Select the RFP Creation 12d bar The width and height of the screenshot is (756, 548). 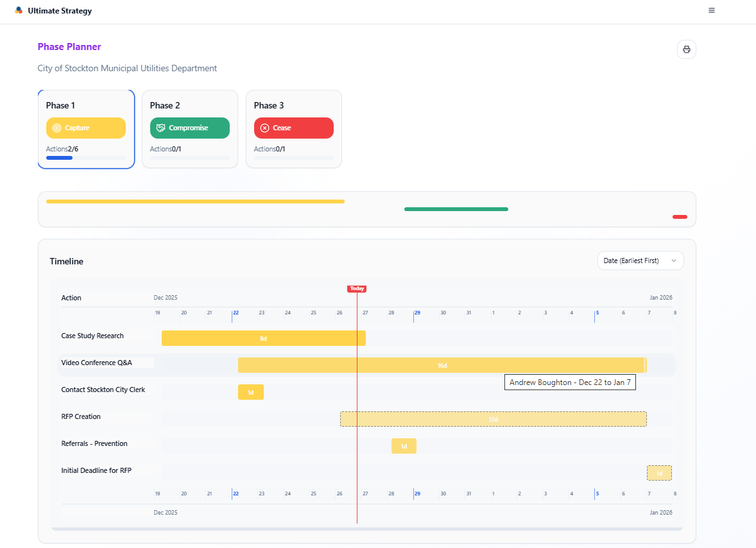(493, 419)
